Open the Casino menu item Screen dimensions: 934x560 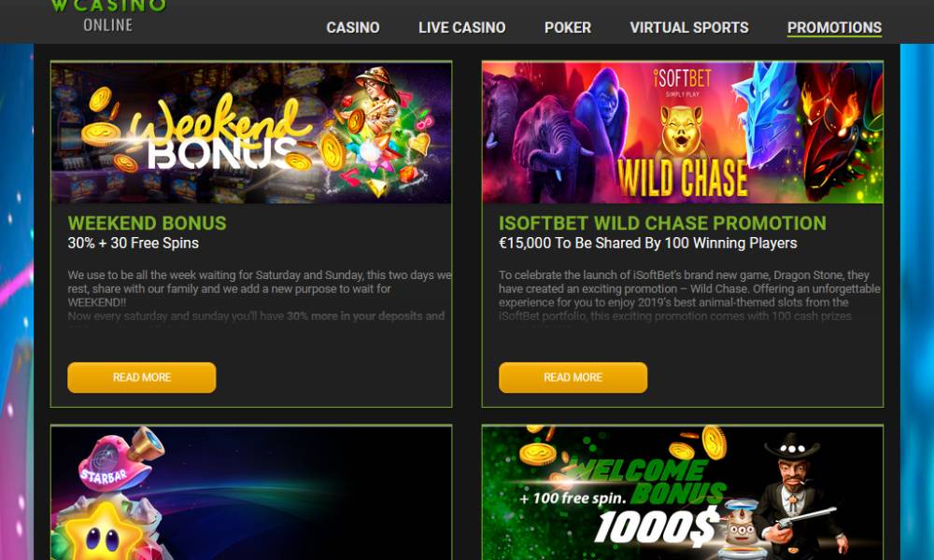(353, 27)
